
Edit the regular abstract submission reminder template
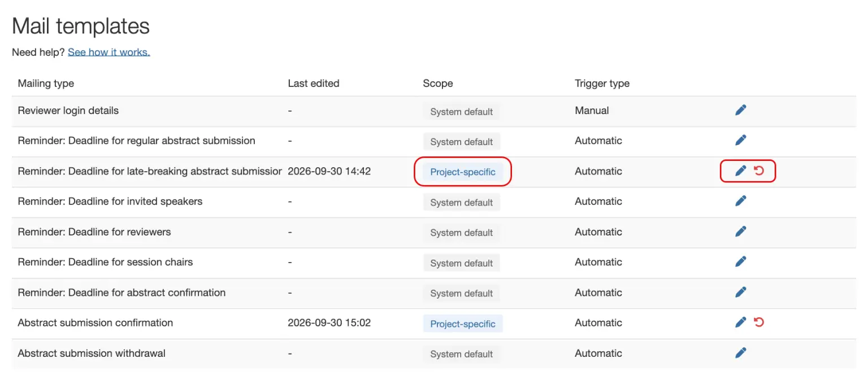[x=740, y=140]
